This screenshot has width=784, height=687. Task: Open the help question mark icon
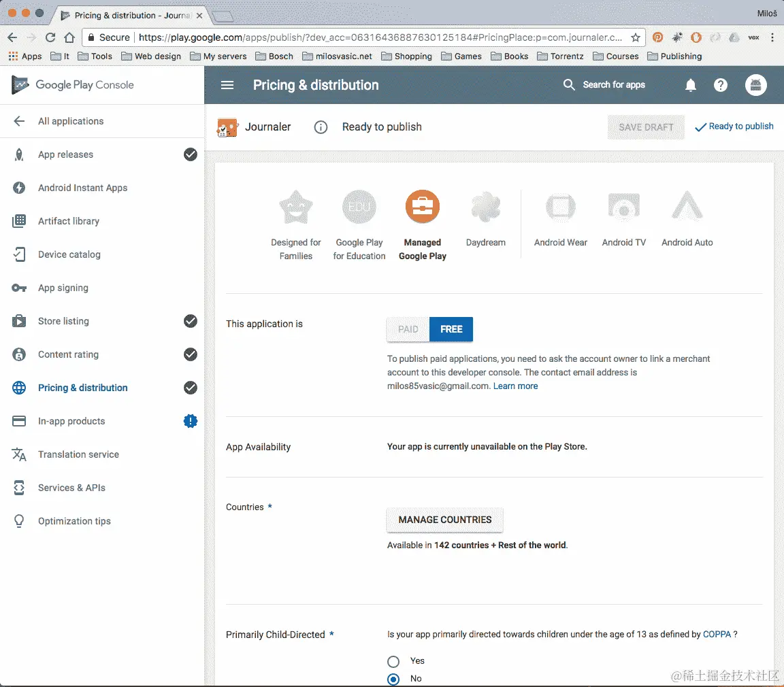click(x=720, y=85)
